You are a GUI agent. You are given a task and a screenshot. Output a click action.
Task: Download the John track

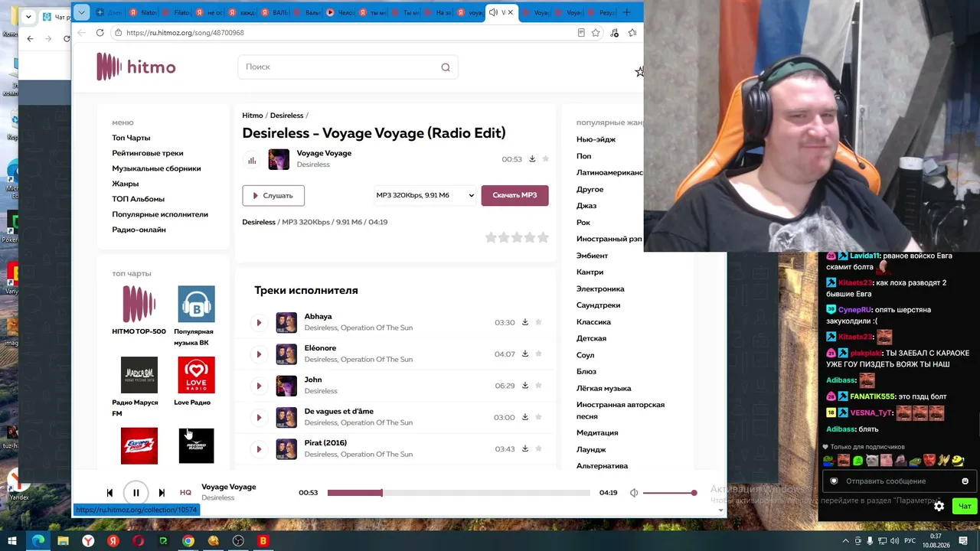pyautogui.click(x=525, y=386)
